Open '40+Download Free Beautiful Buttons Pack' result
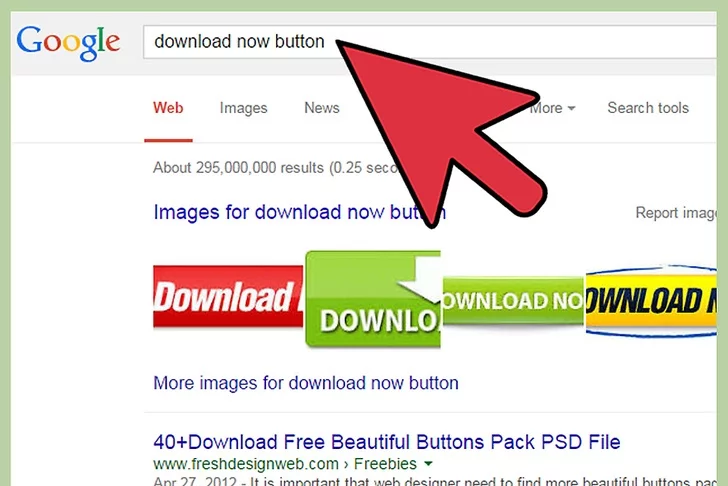Viewport: 728px width, 486px height. pos(386,442)
